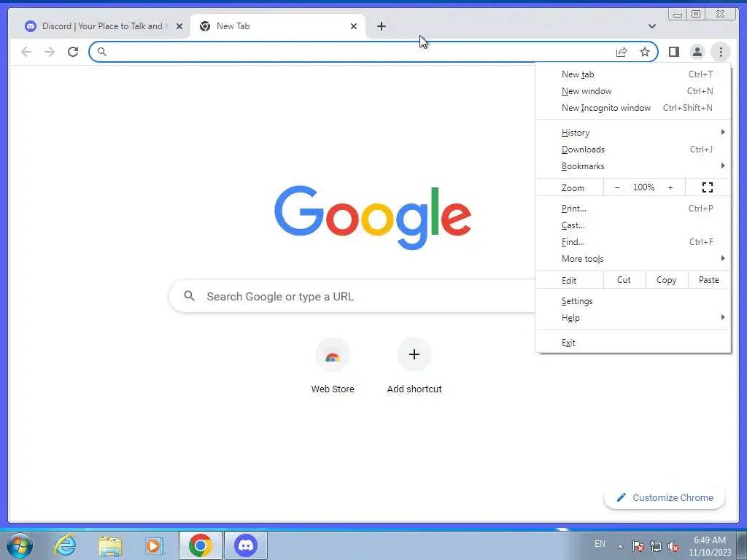
Task: Select Cast... in the menu
Action: coord(633,225)
